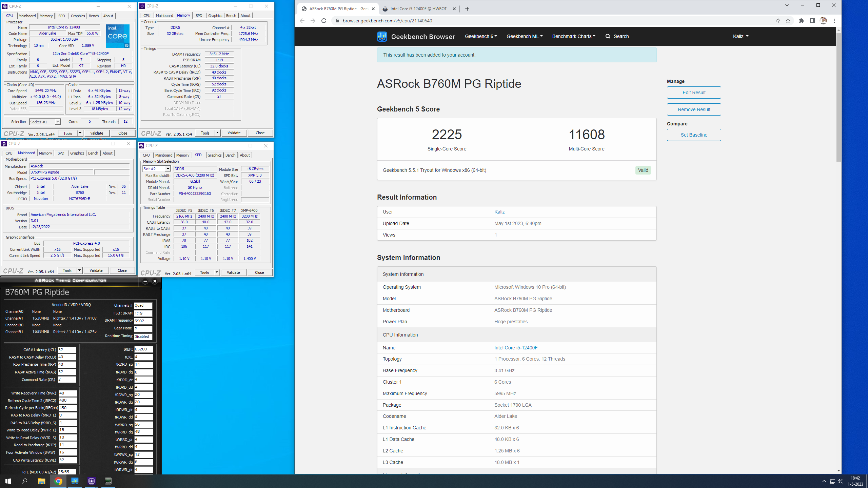
Task: Expand the Benchmark Charts menu
Action: click(x=574, y=36)
